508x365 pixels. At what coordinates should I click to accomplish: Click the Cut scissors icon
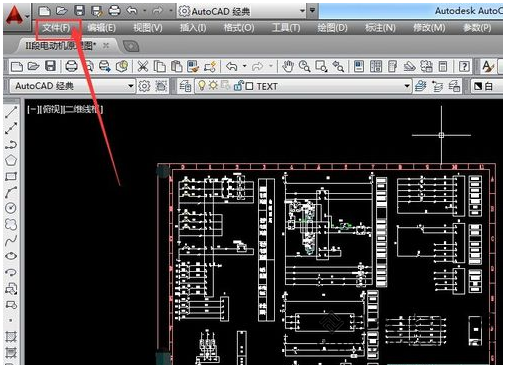tap(143, 67)
